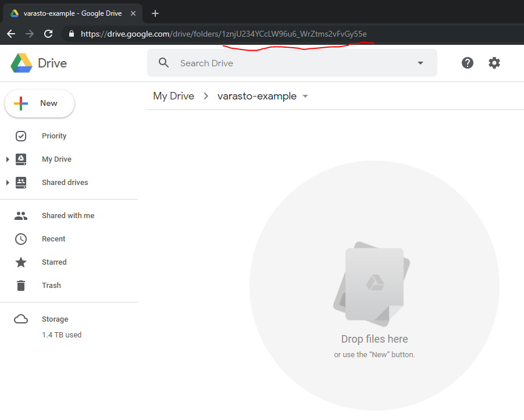Click the Priority checkmark icon
The height and width of the screenshot is (420, 524).
[21, 136]
